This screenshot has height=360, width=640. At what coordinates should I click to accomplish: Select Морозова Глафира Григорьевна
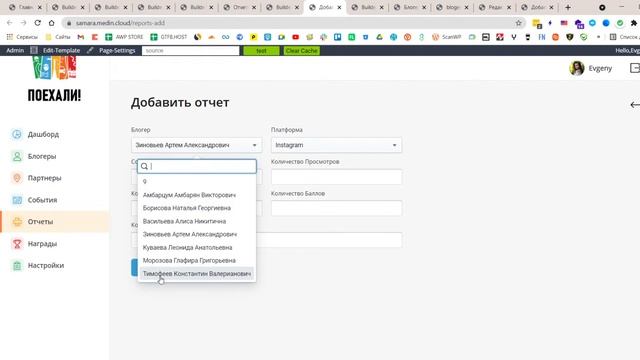coord(197,260)
